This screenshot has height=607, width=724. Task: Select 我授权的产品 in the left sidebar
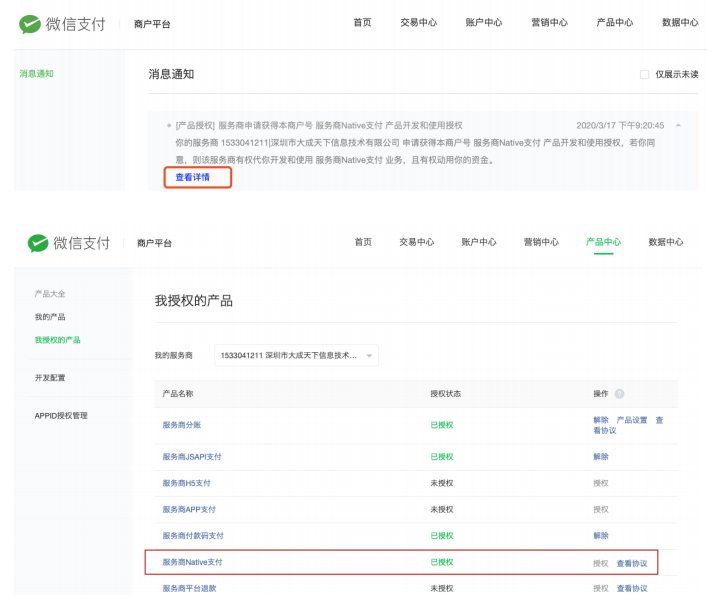pos(57,340)
